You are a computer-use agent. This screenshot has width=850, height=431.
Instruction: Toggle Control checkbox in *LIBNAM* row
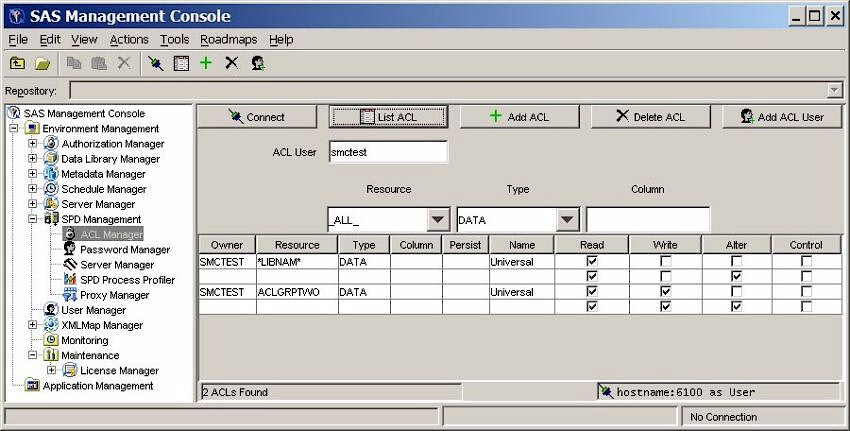point(806,261)
